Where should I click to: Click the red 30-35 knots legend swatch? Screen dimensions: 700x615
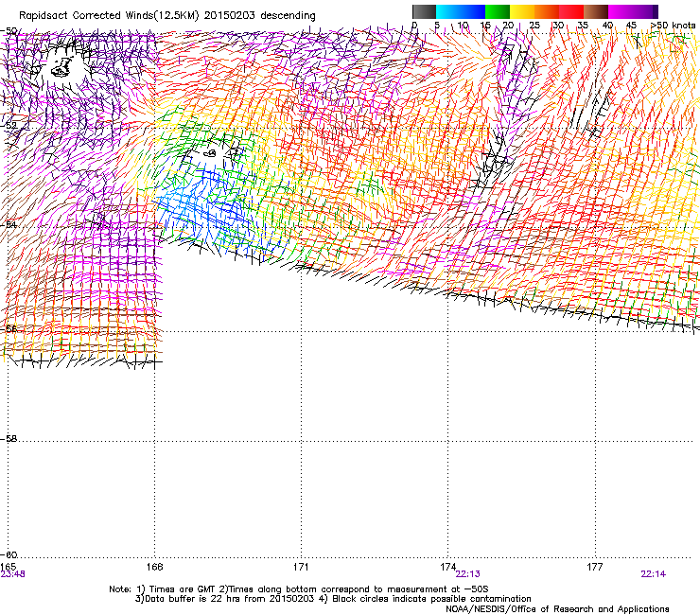571,11
